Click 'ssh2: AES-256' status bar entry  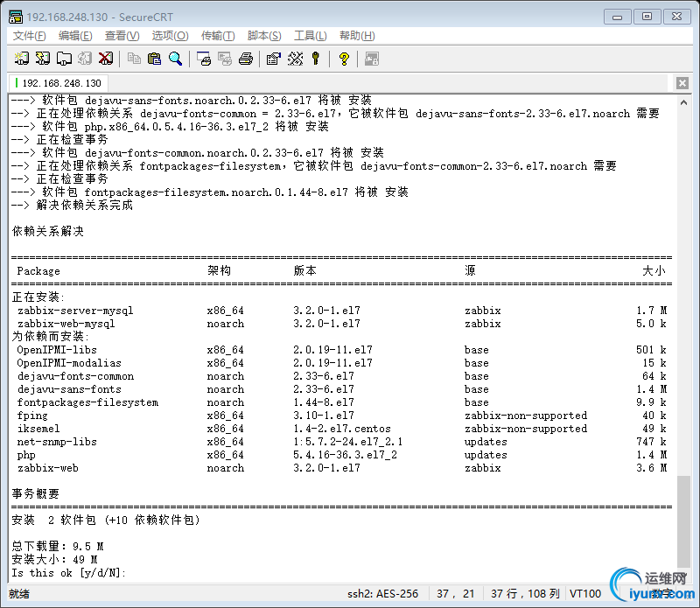tap(382, 594)
